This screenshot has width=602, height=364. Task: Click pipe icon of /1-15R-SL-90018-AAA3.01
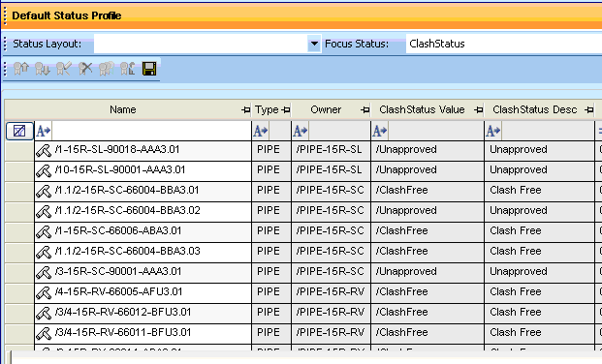coord(44,150)
